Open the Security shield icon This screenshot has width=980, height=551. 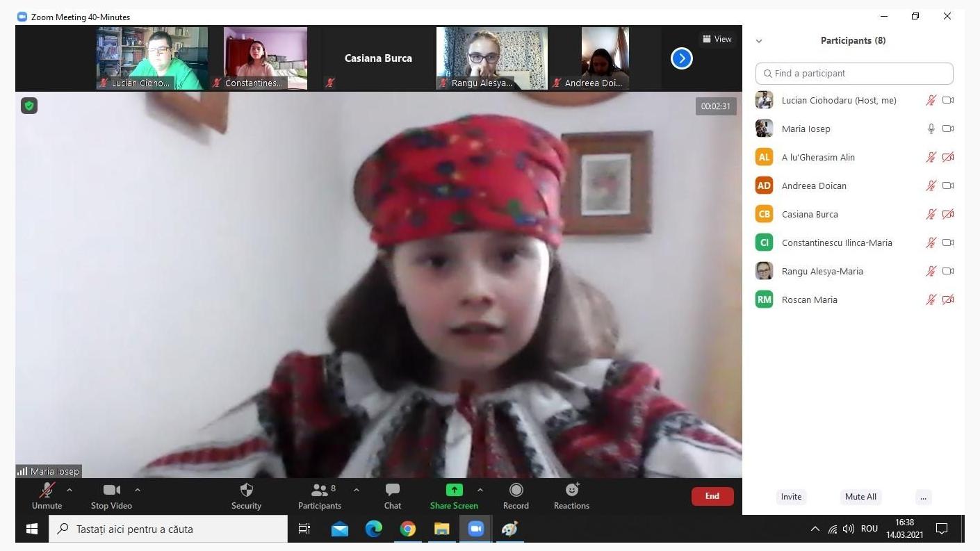click(x=246, y=491)
